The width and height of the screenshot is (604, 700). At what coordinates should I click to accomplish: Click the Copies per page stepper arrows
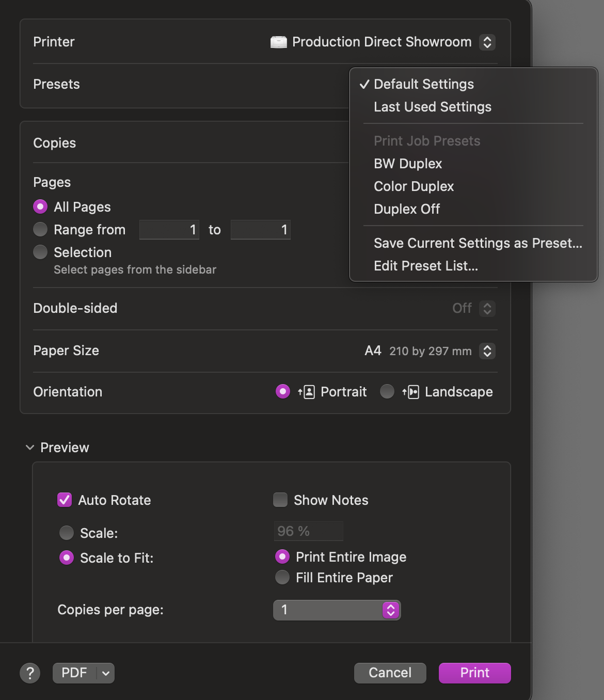[391, 610]
